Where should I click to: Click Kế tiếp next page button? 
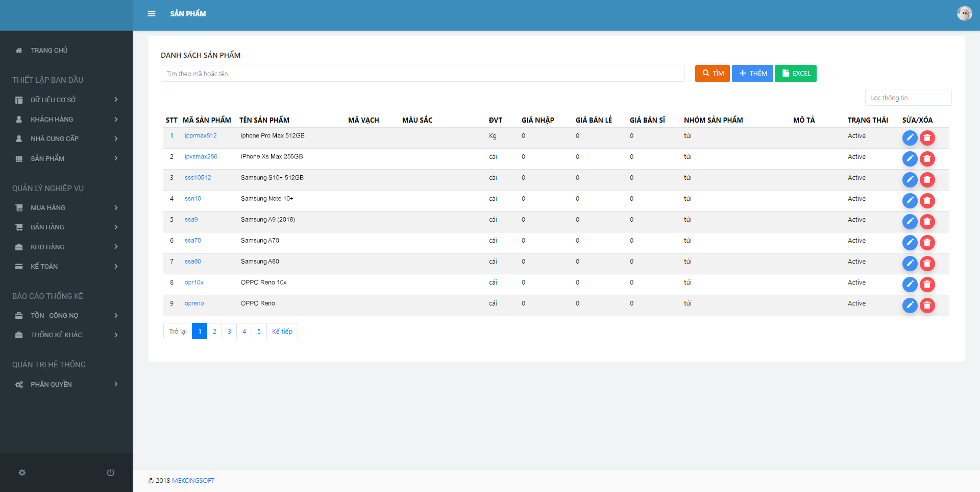point(282,331)
